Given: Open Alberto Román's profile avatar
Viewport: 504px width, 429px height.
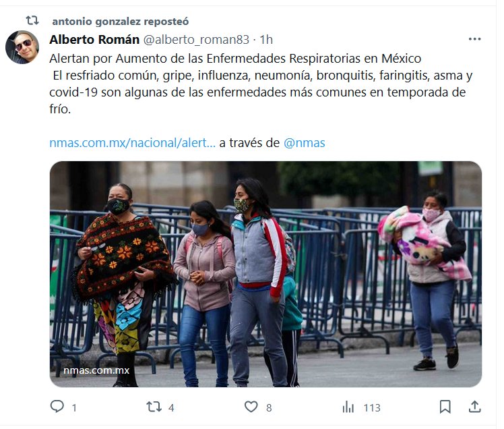Looking at the screenshot, I should [22, 47].
